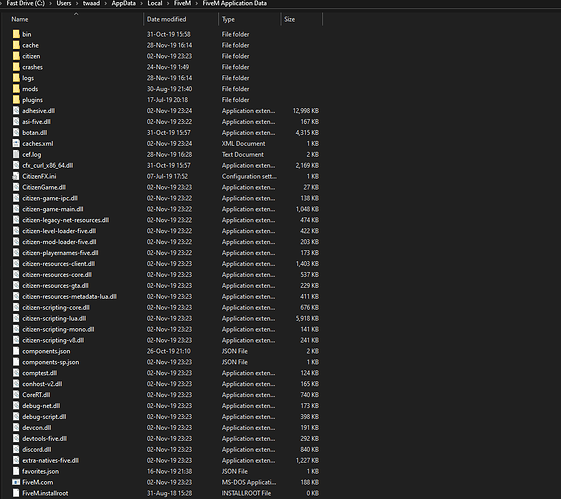Select citizen-game-main.dll file name
Viewport: 561px width, 499px height.
pos(53,209)
